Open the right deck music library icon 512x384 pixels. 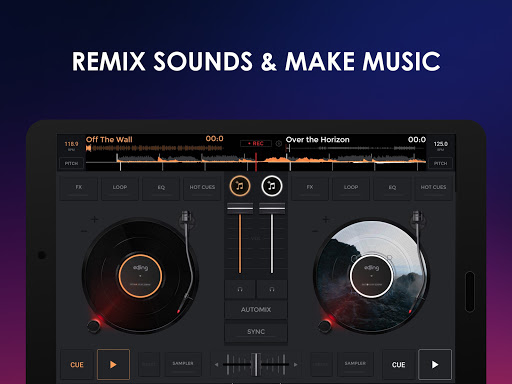pos(272,186)
